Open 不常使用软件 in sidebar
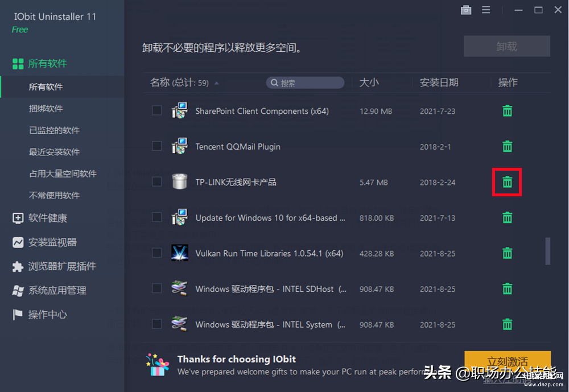 [54, 196]
